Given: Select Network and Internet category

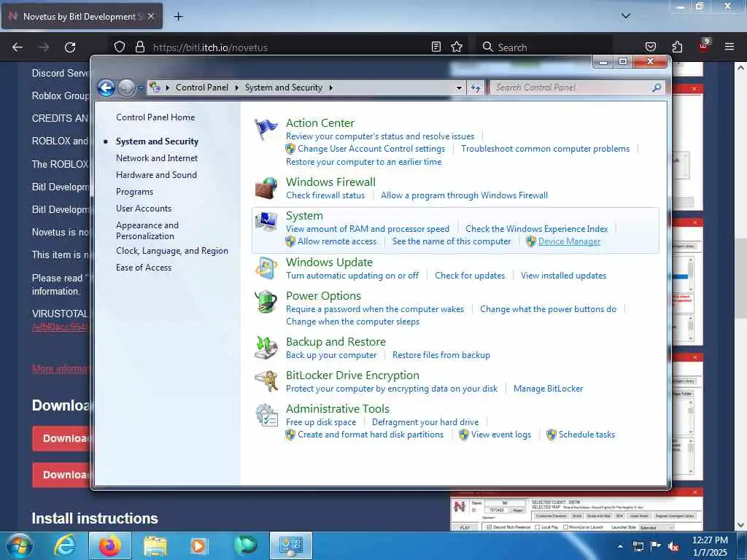Looking at the screenshot, I should pos(157,158).
